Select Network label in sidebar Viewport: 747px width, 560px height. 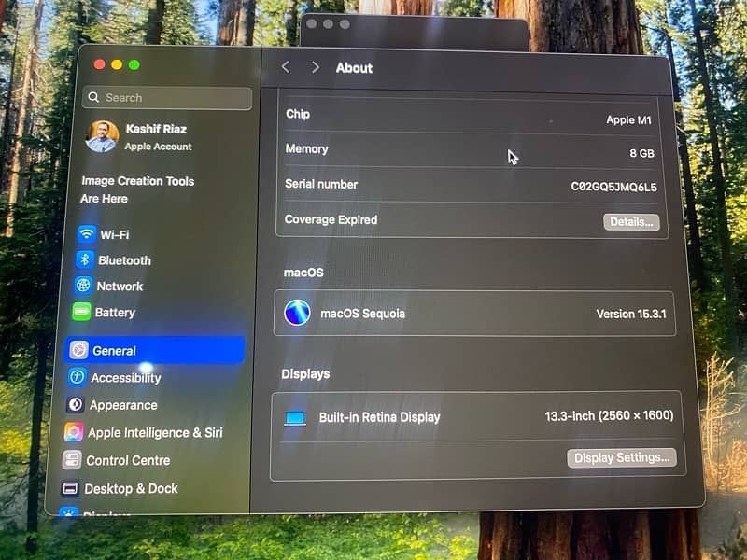coord(120,287)
